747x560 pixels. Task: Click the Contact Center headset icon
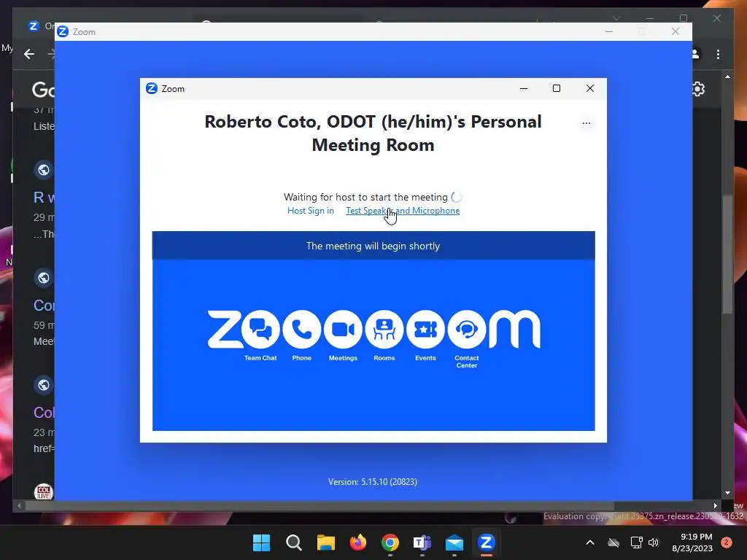pyautogui.click(x=467, y=329)
